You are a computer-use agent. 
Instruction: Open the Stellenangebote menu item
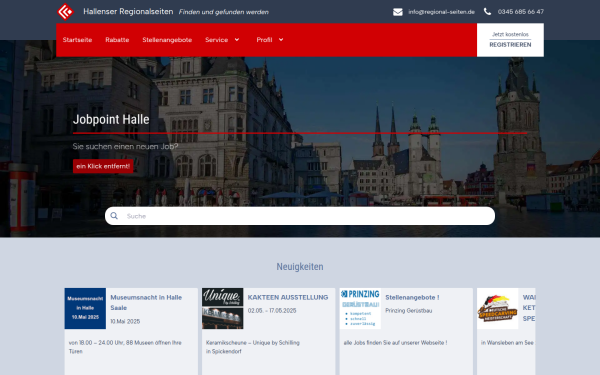pyautogui.click(x=167, y=40)
